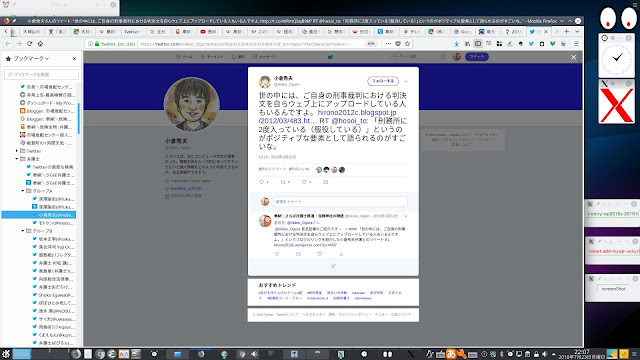Close the active Twitter tab

coord(546,31)
